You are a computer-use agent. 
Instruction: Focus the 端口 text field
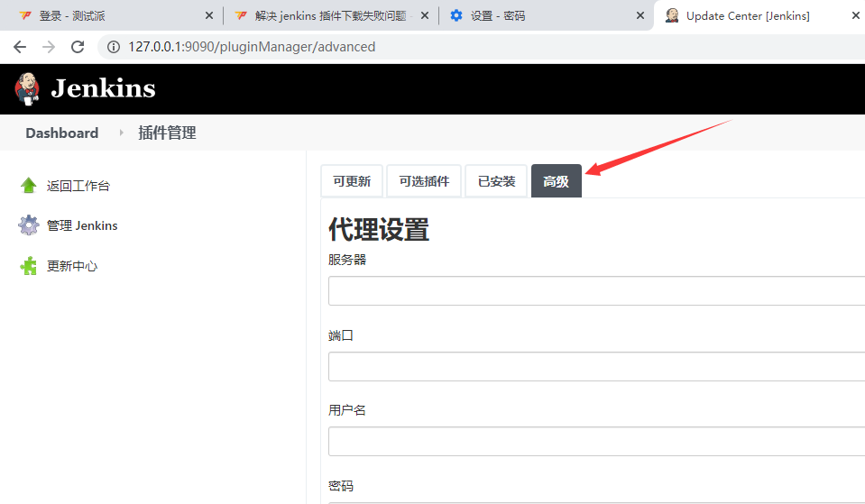pyautogui.click(x=595, y=367)
